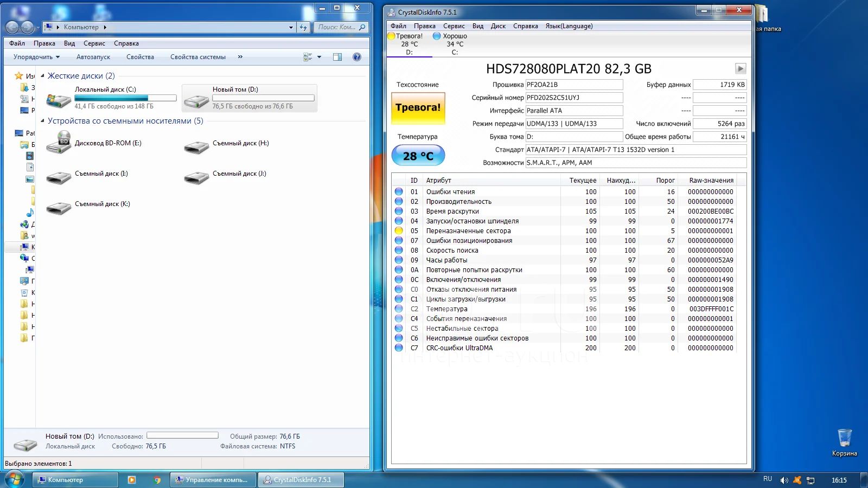Image resolution: width=868 pixels, height=488 pixels.
Task: Change view using the view icon
Action: click(308, 57)
